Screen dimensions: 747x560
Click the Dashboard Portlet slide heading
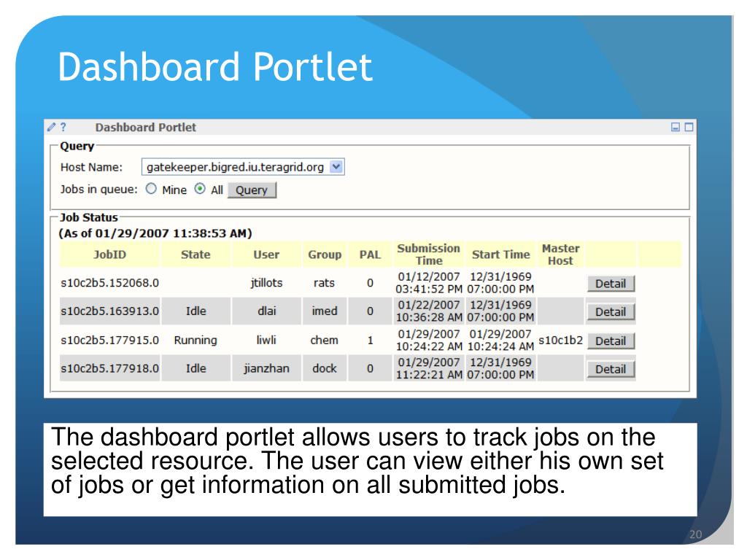tap(215, 66)
